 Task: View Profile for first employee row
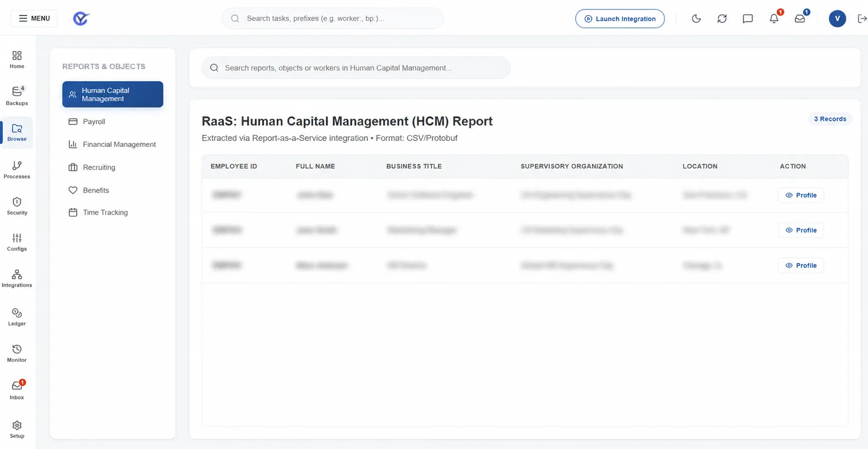coord(801,195)
